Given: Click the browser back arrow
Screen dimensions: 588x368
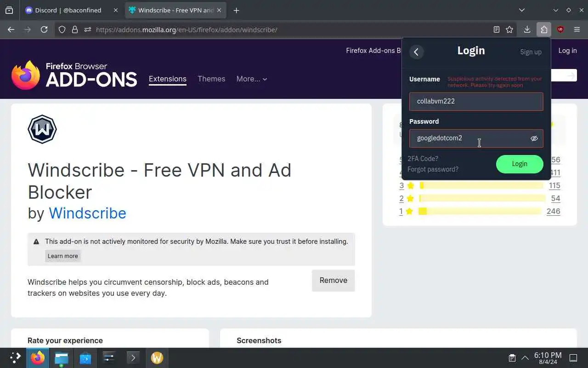Looking at the screenshot, I should pyautogui.click(x=11, y=29).
